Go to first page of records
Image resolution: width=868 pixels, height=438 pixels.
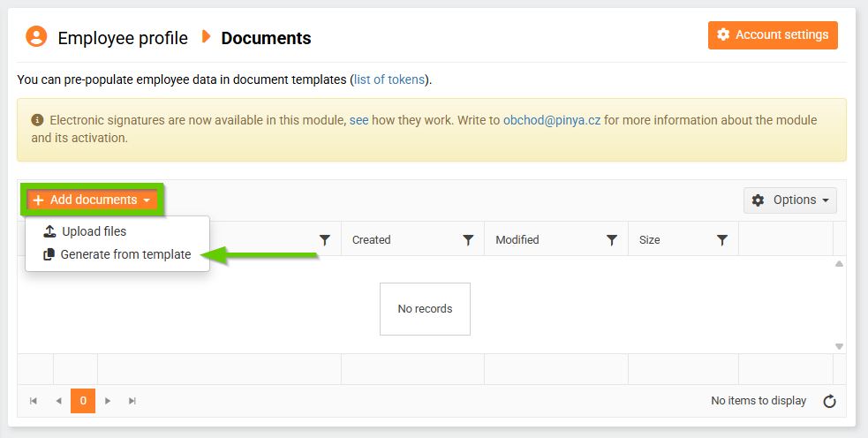(34, 401)
